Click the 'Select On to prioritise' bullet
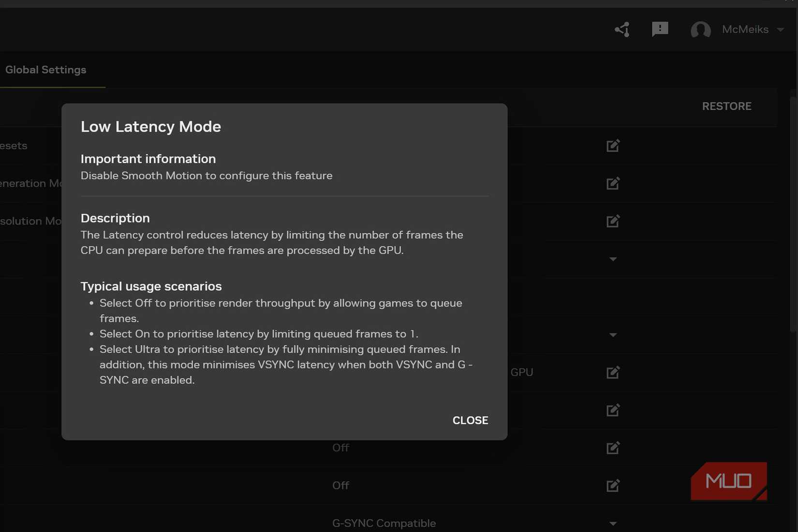This screenshot has height=532, width=798. [x=259, y=334]
